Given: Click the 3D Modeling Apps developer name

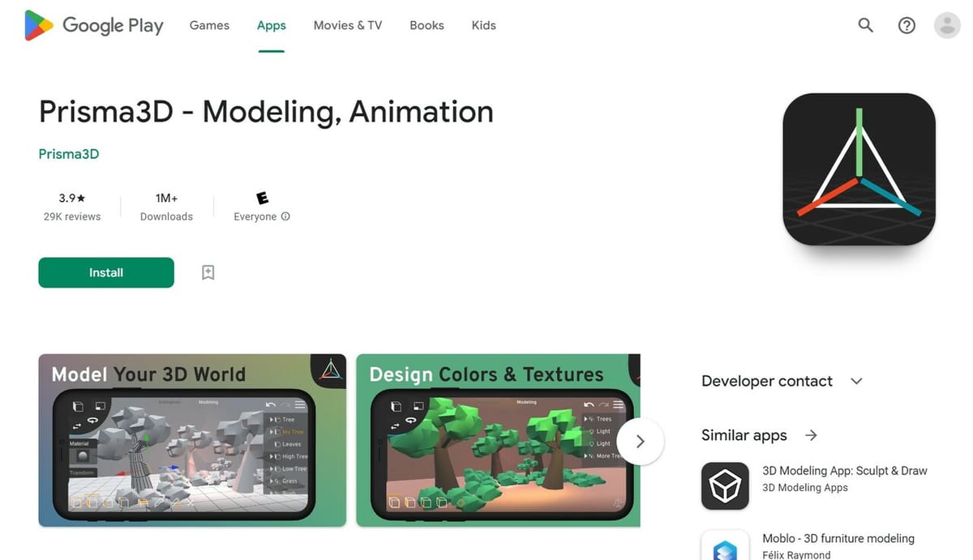Looking at the screenshot, I should (x=805, y=488).
